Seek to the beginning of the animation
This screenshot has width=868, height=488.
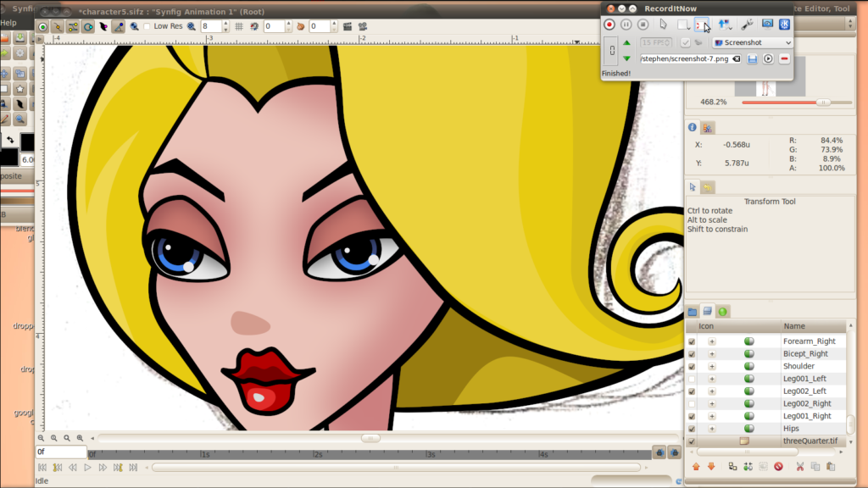(x=42, y=468)
